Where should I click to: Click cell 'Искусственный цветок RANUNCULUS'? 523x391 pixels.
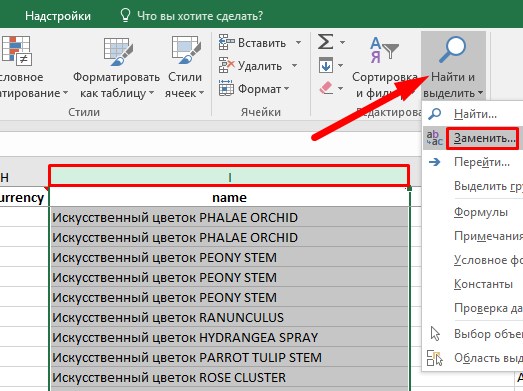coord(229,317)
